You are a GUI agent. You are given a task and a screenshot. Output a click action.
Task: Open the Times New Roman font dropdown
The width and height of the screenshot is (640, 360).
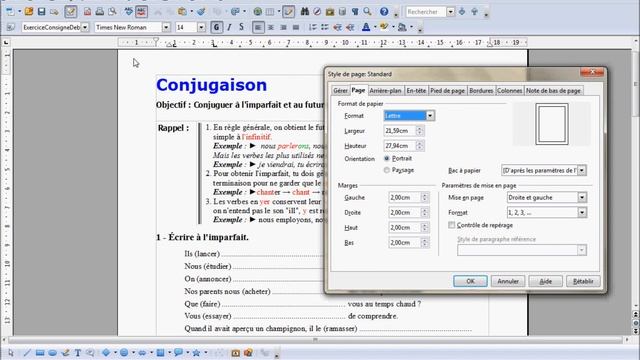point(166,27)
